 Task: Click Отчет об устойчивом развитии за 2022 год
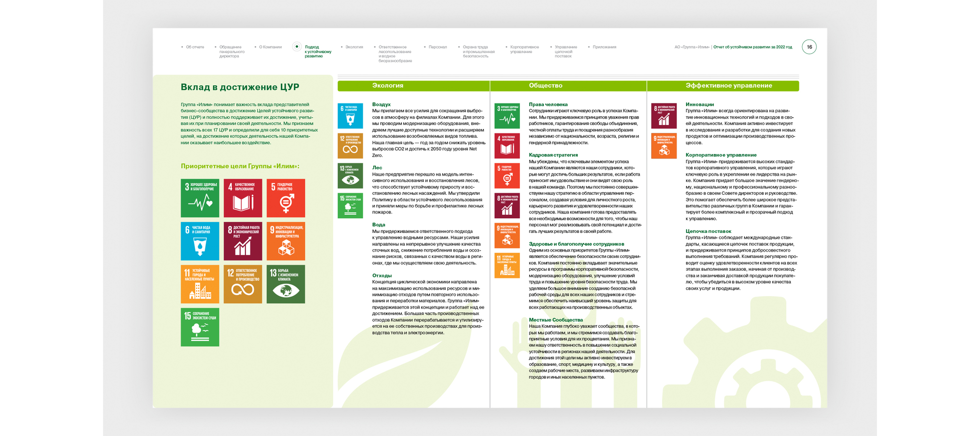click(x=753, y=47)
